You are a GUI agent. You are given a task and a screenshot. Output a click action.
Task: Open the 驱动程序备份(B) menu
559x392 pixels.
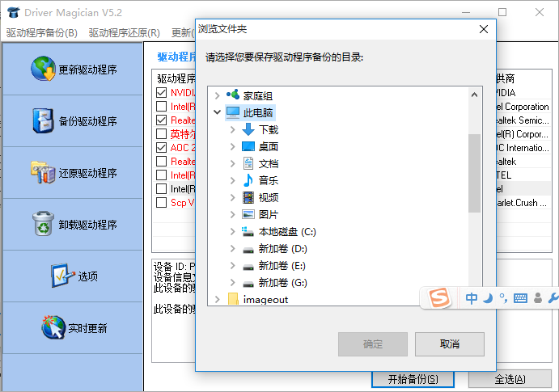click(x=42, y=33)
